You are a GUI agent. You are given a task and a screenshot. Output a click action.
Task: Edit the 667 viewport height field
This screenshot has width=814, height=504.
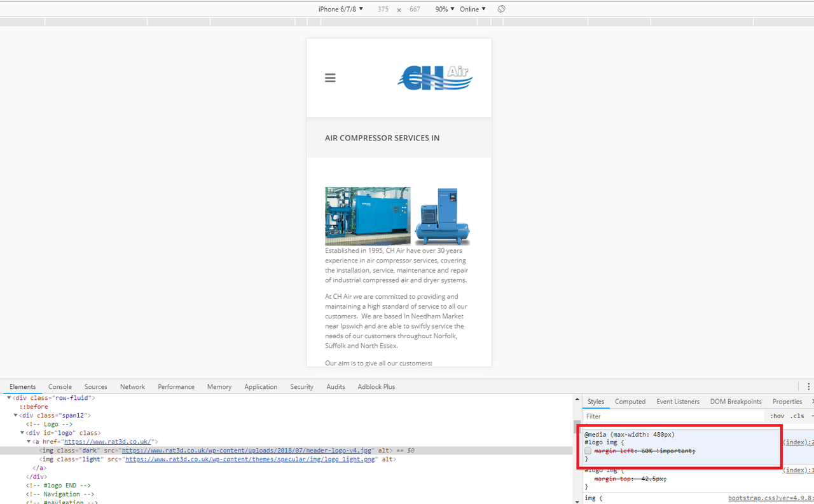[415, 10]
